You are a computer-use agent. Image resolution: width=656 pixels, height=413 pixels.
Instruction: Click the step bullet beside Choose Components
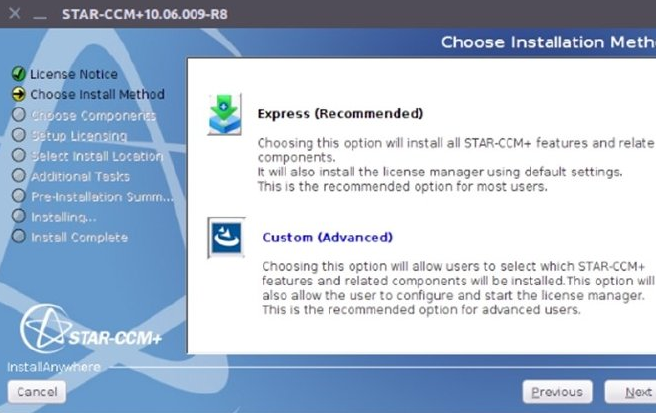pyautogui.click(x=19, y=114)
